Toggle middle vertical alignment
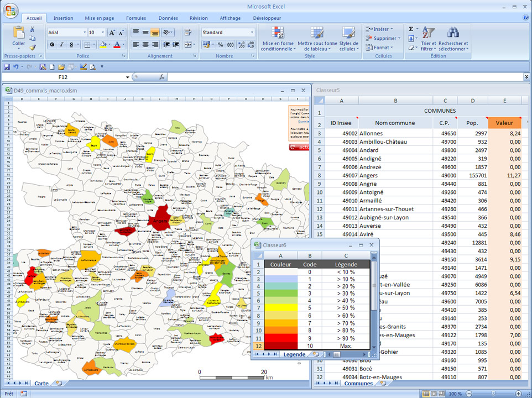 [145, 33]
